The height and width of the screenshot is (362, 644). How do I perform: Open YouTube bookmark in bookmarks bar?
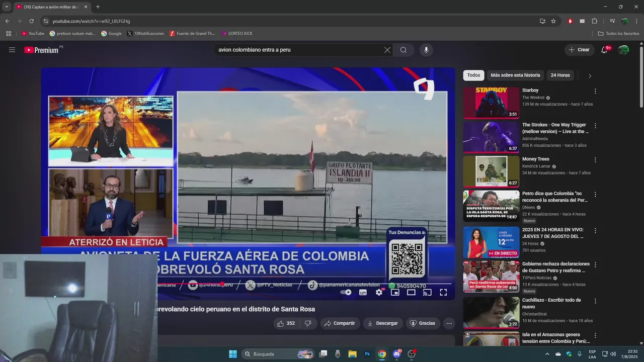pyautogui.click(x=33, y=34)
